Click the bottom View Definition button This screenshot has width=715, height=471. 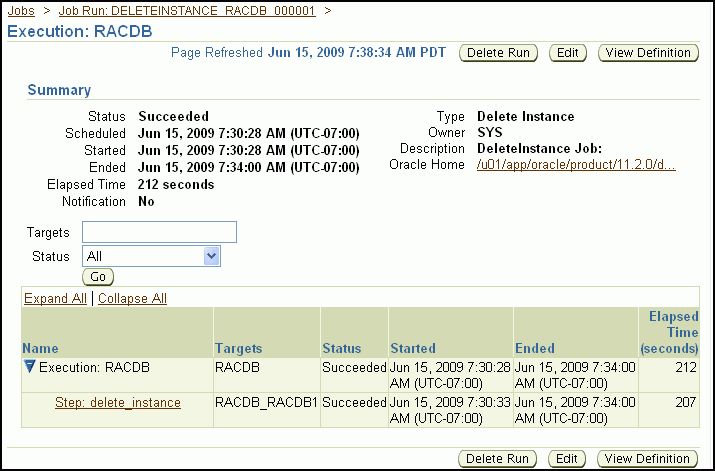point(648,458)
